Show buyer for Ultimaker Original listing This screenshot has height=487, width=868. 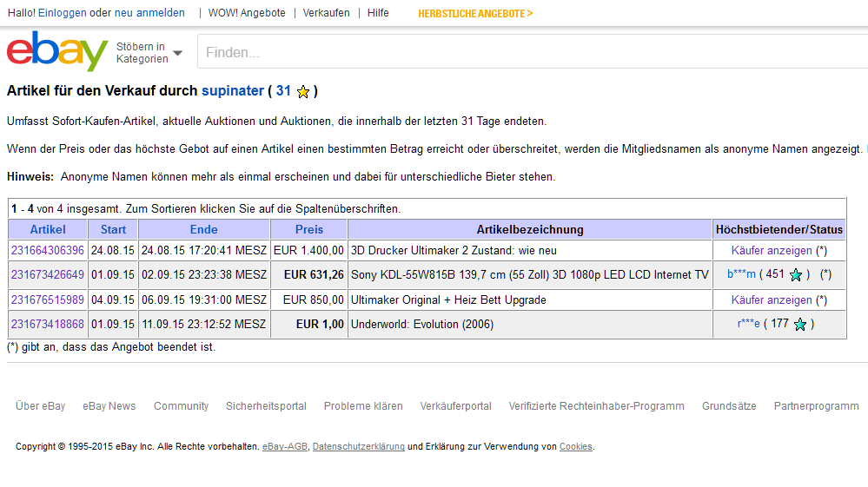772,299
